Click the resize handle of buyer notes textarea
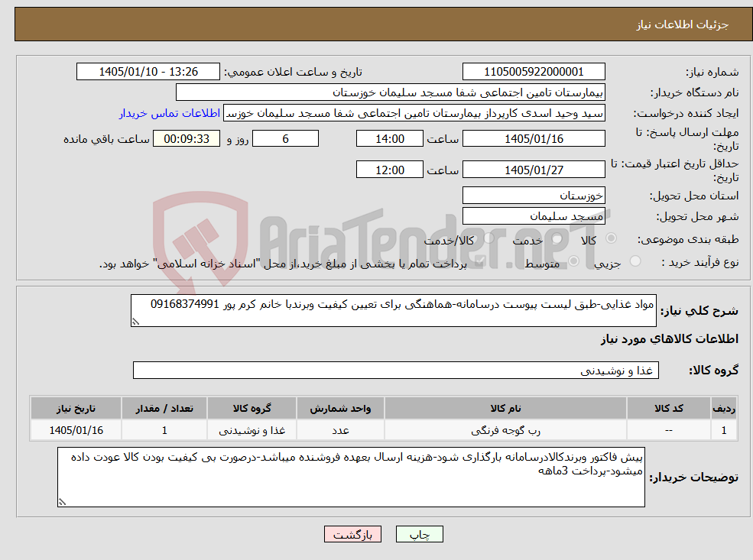Screen dimensions: 753x560 pyautogui.click(x=62, y=502)
